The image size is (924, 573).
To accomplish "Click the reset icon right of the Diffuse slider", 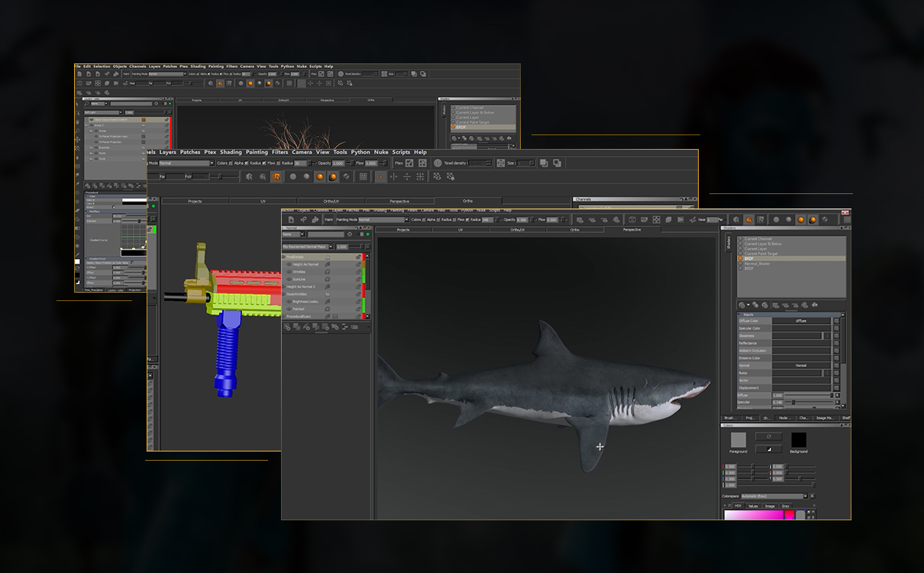I will 836,395.
